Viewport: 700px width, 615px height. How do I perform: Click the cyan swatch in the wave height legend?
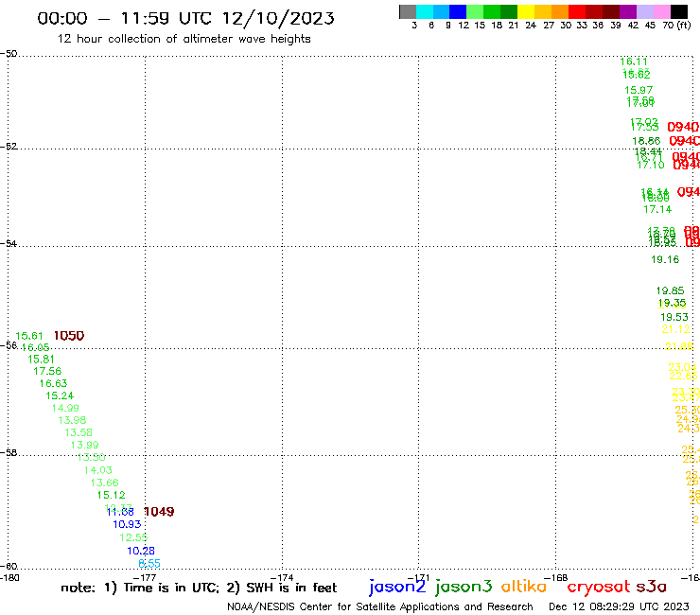click(425, 11)
